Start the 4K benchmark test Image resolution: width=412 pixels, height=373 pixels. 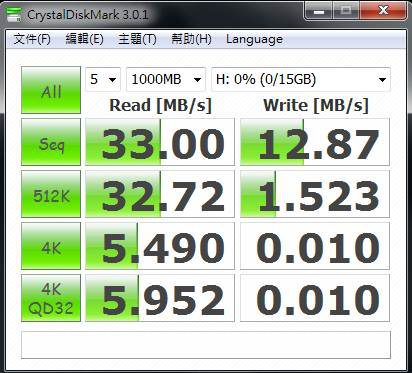pos(51,246)
